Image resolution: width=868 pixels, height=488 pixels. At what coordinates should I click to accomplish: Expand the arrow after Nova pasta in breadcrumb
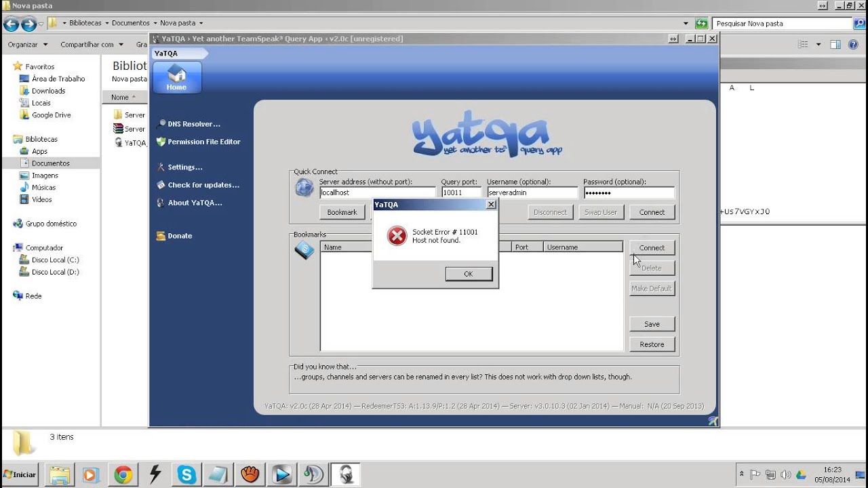201,23
